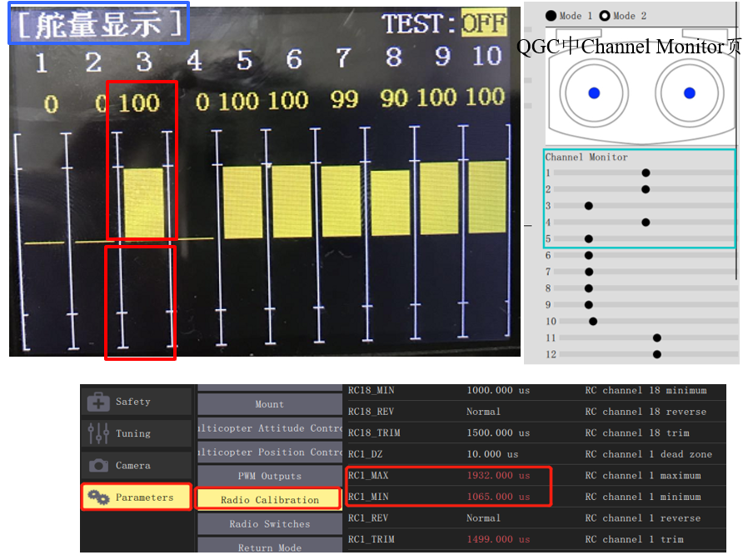The width and height of the screenshot is (743, 560).
Task: Open the PWM Outputs parameter group
Action: point(269,476)
